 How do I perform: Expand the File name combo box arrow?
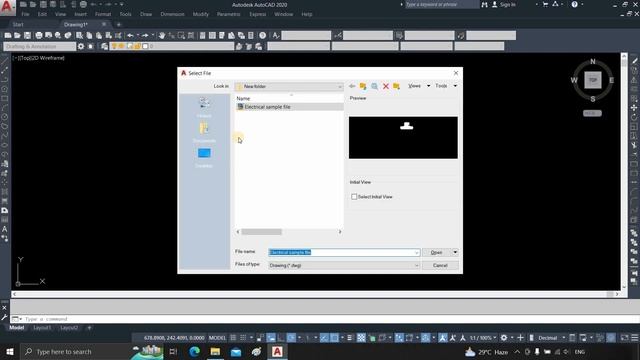[x=416, y=253]
